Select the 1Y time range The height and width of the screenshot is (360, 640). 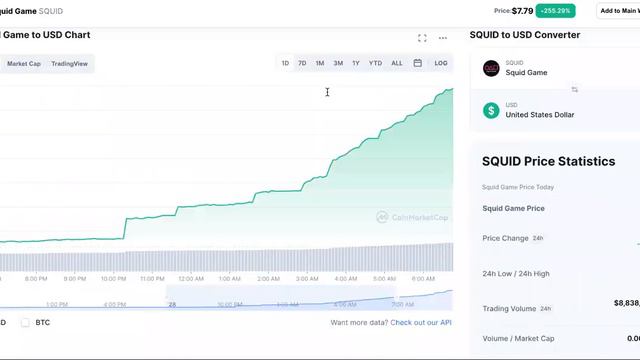(x=356, y=63)
